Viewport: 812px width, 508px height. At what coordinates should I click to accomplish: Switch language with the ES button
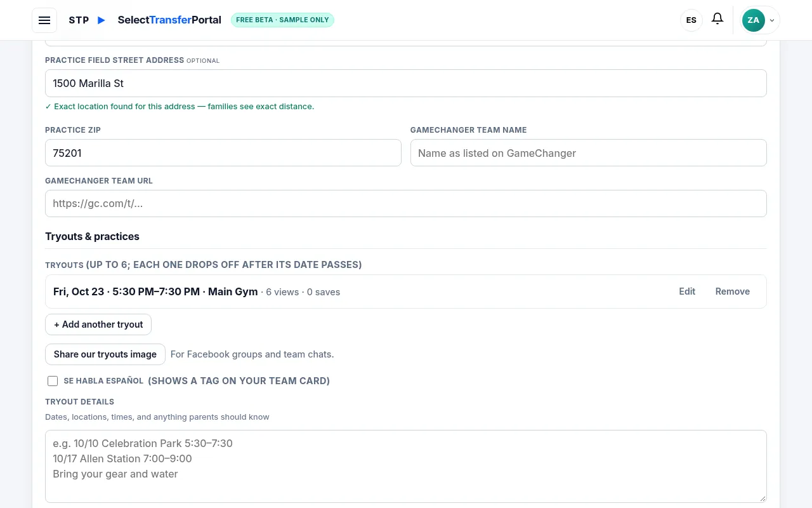[x=691, y=20]
